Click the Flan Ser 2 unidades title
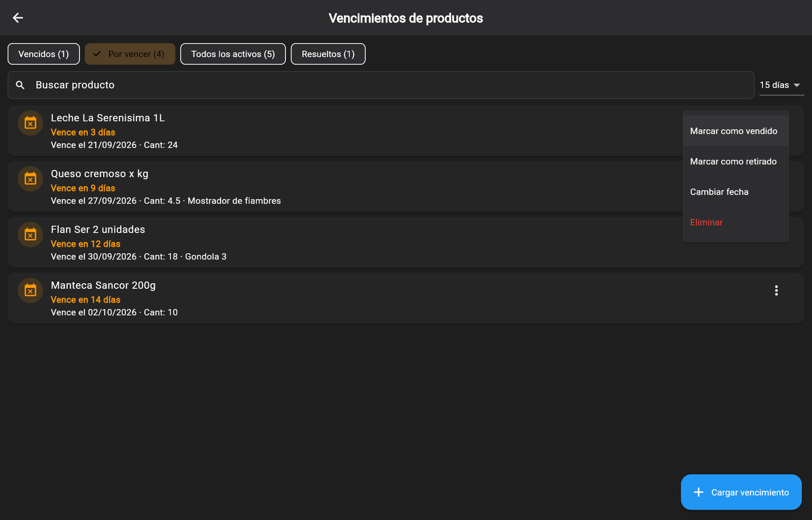Screen dimensions: 812x520 point(98,230)
